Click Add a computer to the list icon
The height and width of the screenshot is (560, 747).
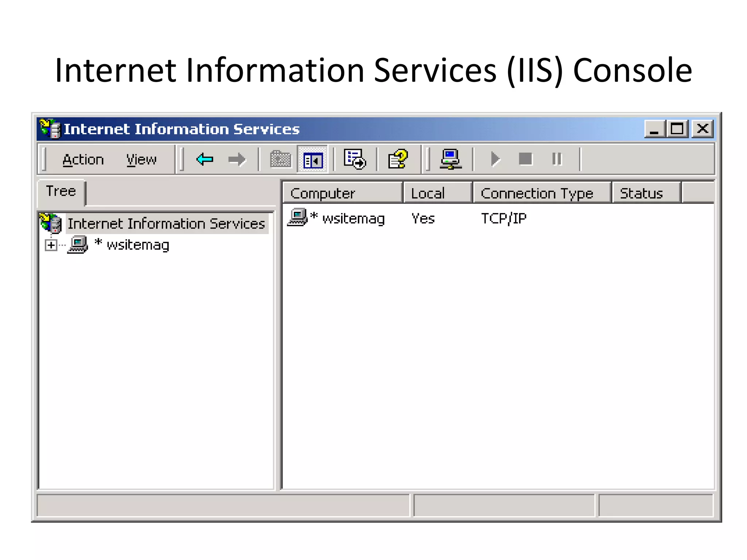pos(450,159)
